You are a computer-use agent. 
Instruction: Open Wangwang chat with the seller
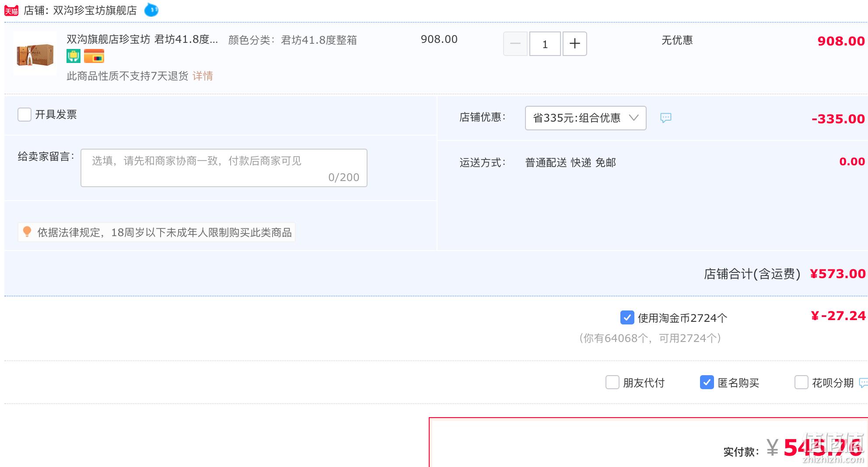pos(151,10)
